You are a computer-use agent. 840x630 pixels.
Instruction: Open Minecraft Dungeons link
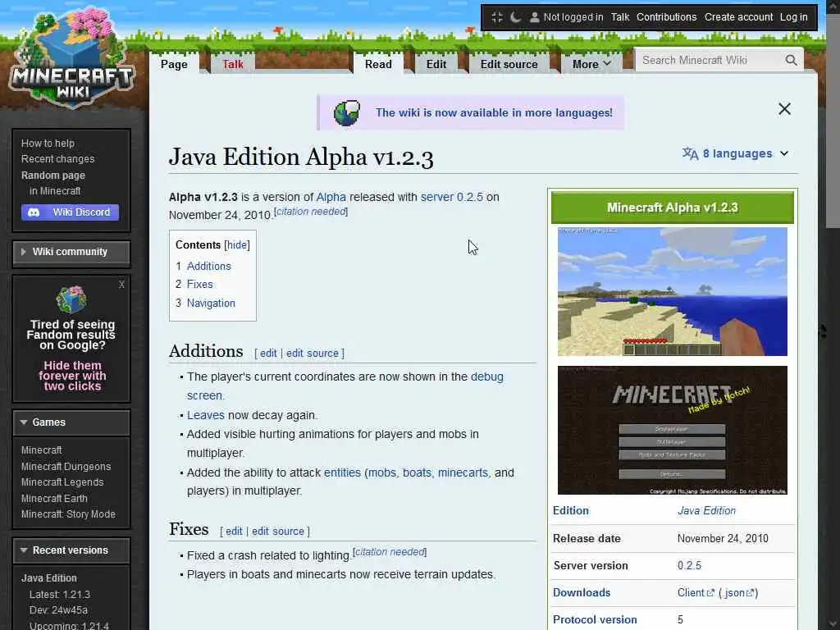tap(66, 467)
